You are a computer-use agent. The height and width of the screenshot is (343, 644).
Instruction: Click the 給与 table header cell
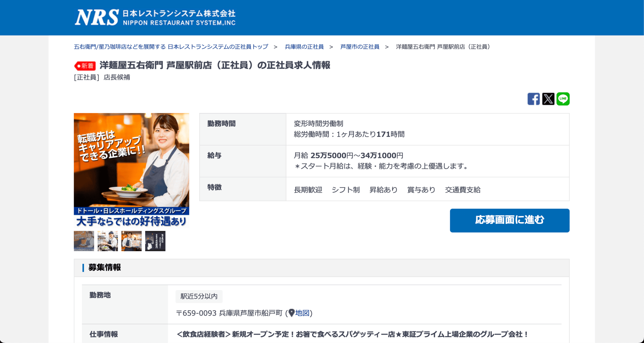[243, 161]
